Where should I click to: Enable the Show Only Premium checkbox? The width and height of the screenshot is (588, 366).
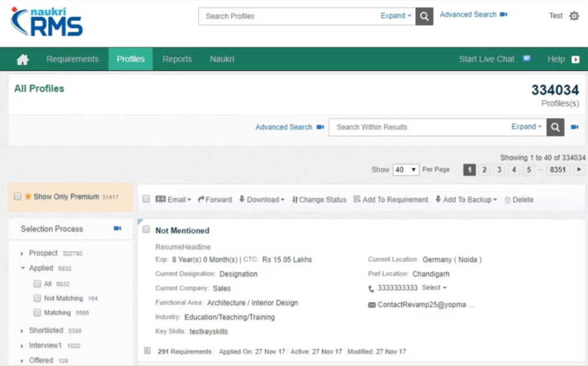coord(16,196)
